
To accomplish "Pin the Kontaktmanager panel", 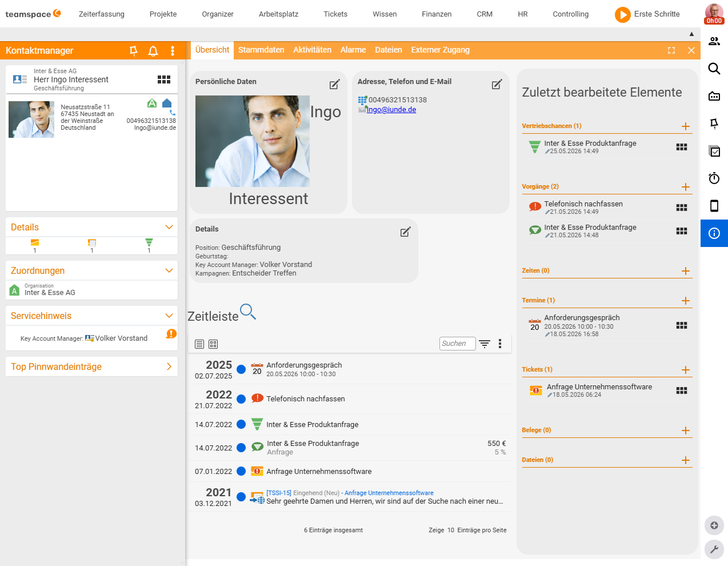I will point(134,51).
